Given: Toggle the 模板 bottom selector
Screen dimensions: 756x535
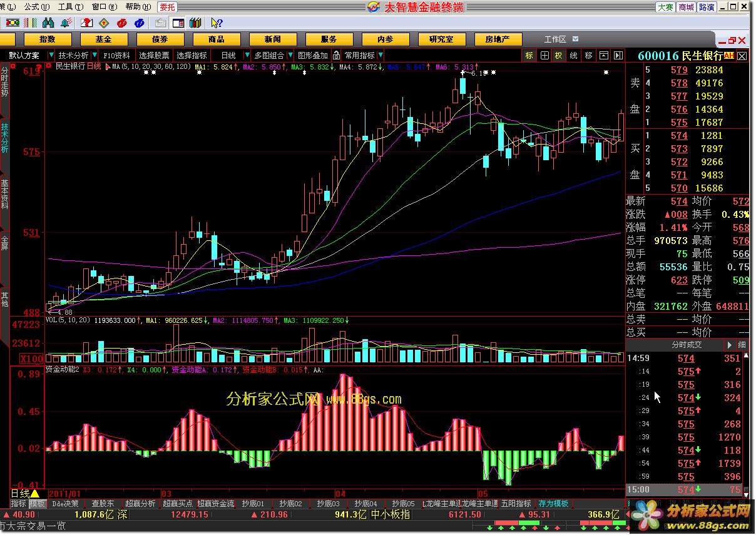Looking at the screenshot, I should tap(37, 504).
